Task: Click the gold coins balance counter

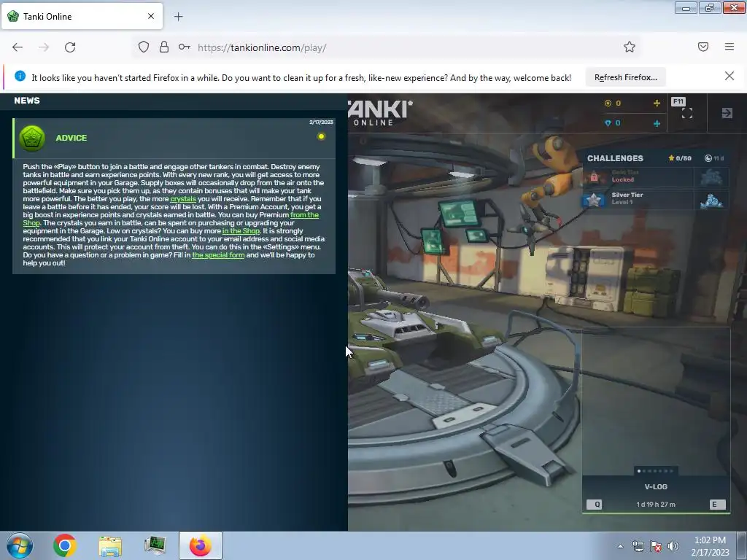Action: pos(613,104)
